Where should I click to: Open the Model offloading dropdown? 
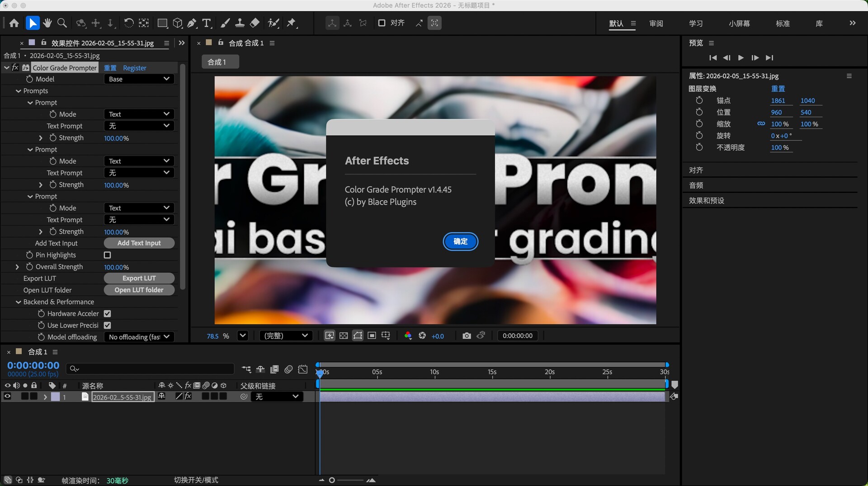(139, 337)
